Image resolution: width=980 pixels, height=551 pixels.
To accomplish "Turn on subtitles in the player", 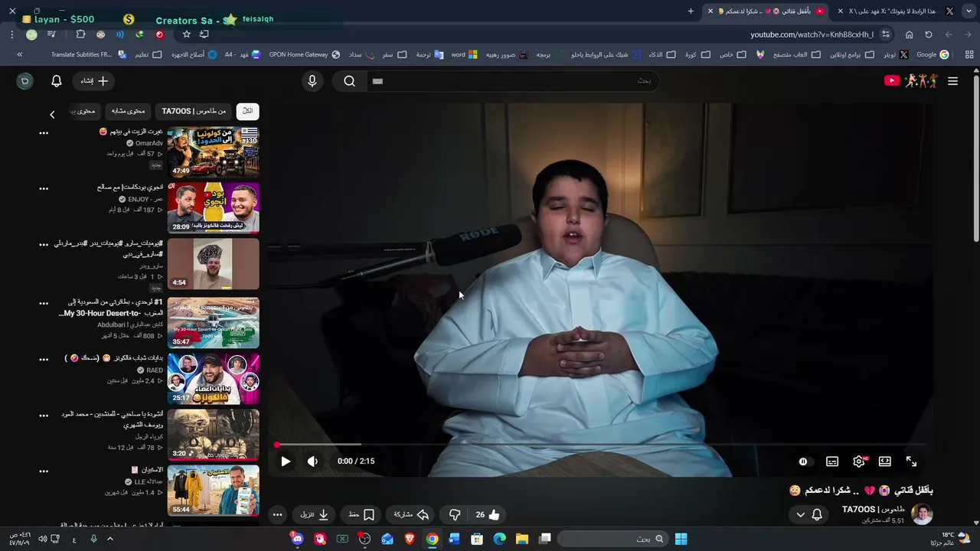I will (x=832, y=461).
